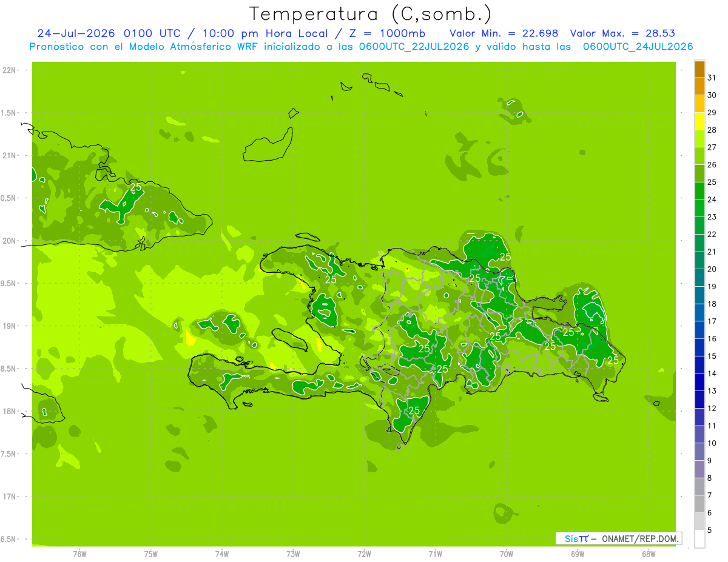
Task: Click the '69W' longitude label
Action: click(x=578, y=554)
